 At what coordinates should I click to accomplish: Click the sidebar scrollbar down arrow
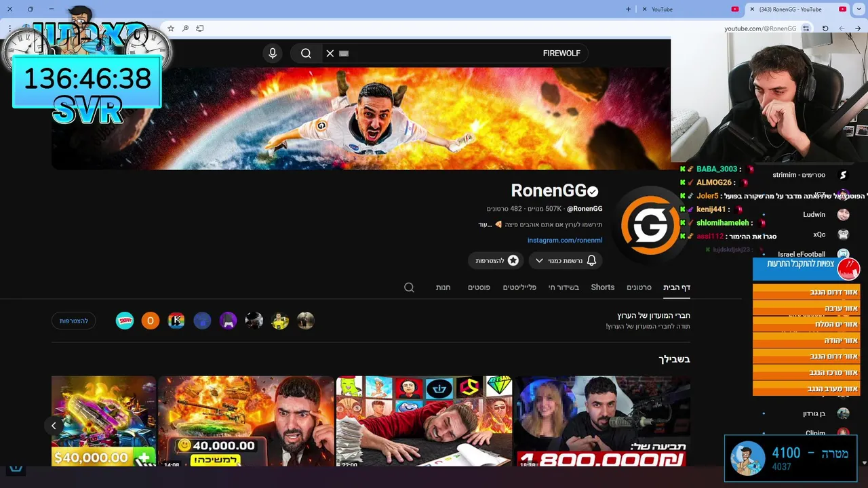(864, 463)
